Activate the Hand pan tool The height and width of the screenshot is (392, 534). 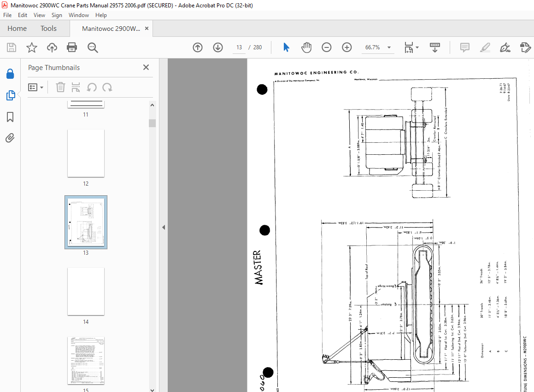306,47
